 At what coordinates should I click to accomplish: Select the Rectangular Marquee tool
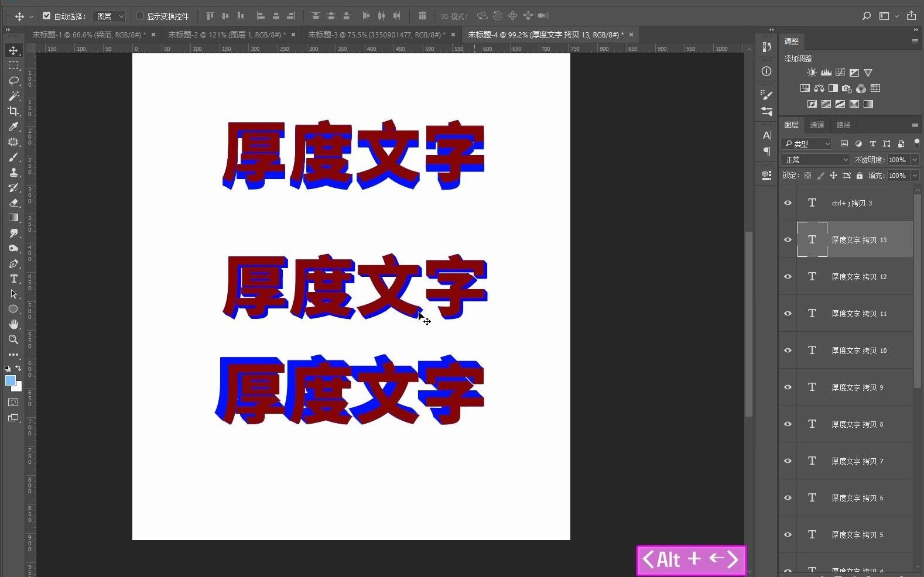click(13, 66)
